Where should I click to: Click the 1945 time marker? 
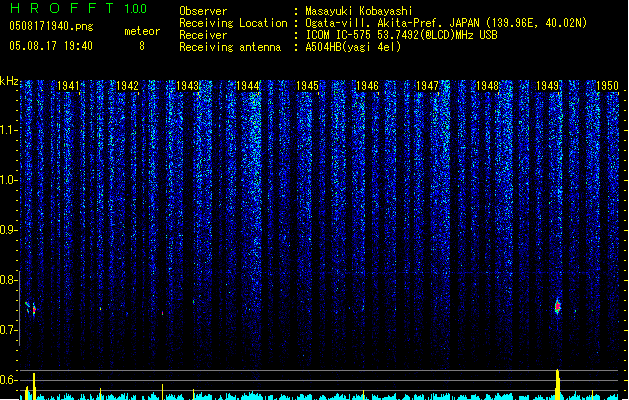pyautogui.click(x=307, y=86)
